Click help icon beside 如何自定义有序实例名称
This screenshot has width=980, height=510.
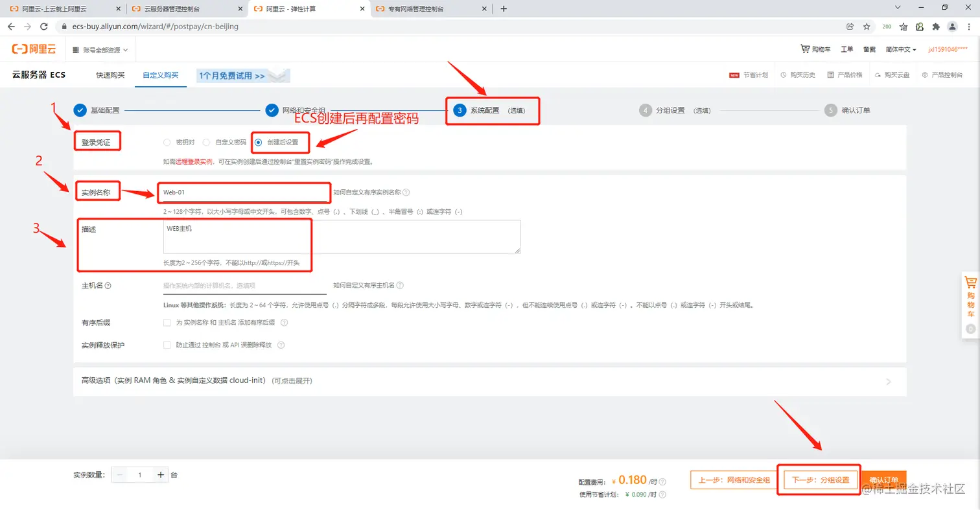(406, 192)
